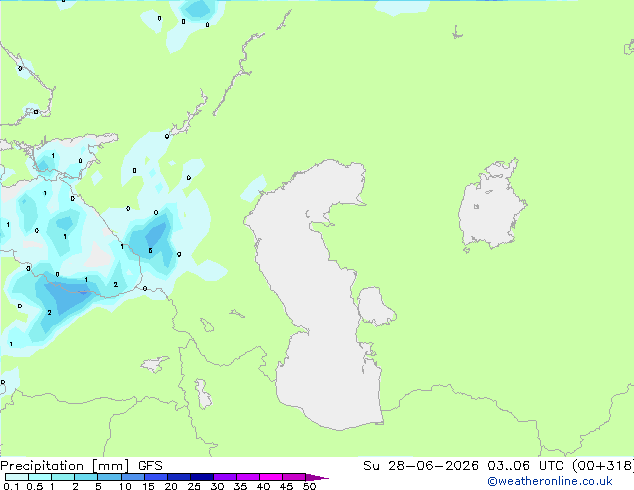Screen dimensions: 634x490
Task: Click the precipitation value '5' on map
Action: click(x=150, y=251)
